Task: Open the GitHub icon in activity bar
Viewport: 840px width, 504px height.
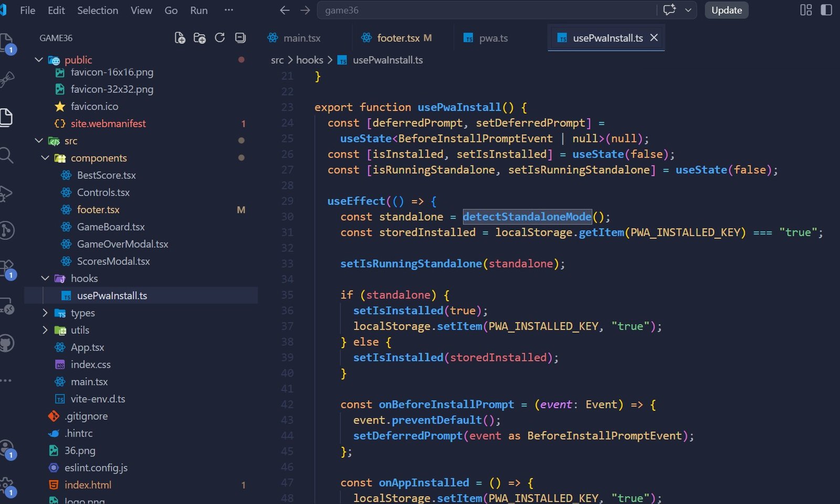Action: tap(6, 344)
